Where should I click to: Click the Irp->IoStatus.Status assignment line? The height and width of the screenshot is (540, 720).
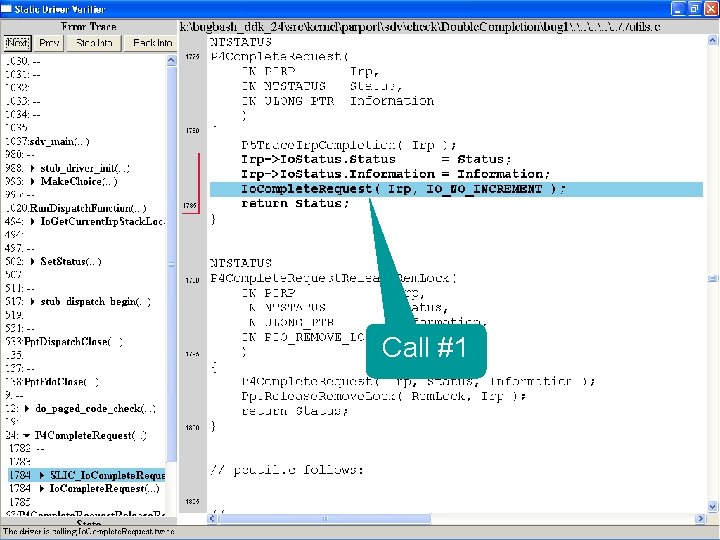coord(376,159)
